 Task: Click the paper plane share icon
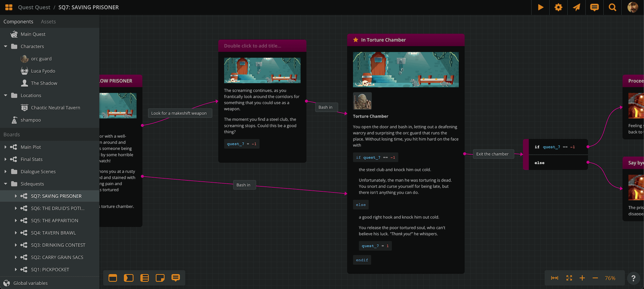[x=577, y=7]
